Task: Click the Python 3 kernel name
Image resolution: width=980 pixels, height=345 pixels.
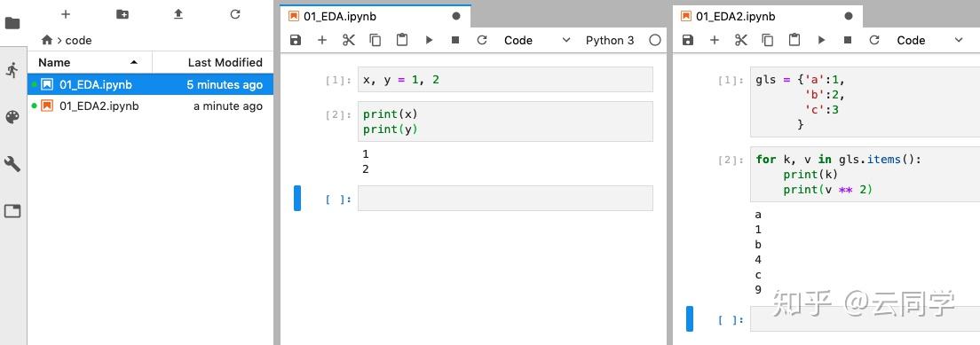Action: (x=609, y=40)
